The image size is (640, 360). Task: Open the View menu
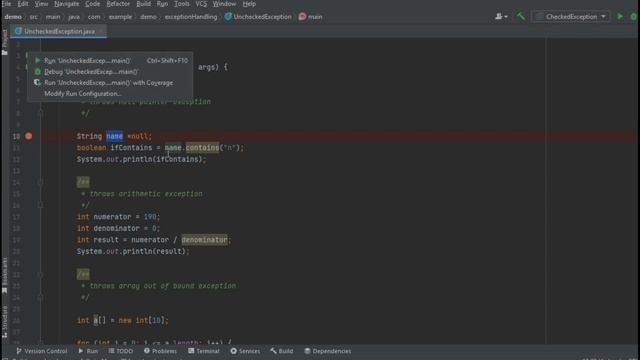41,4
